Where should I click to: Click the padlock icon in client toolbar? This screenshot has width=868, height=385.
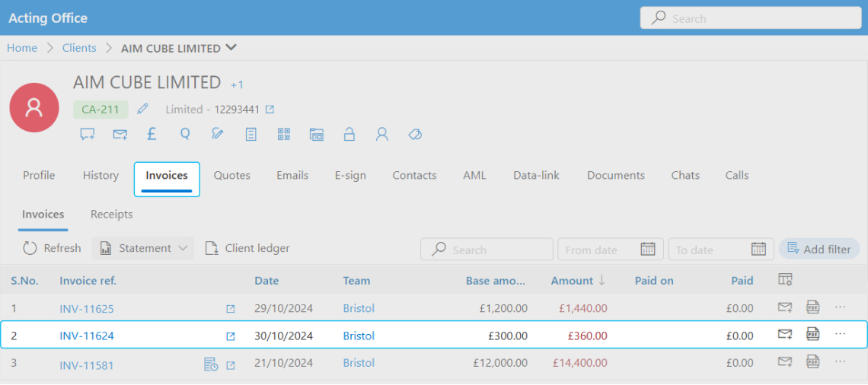349,135
